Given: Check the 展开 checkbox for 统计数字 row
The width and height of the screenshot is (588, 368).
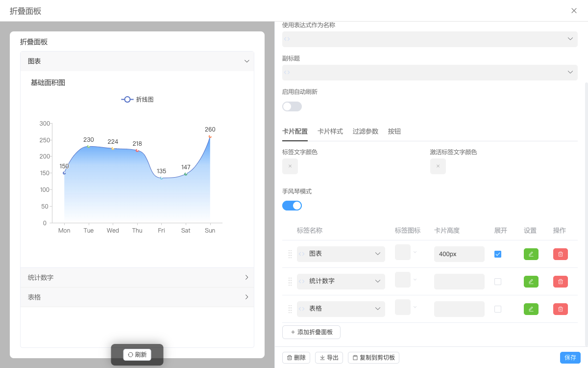Looking at the screenshot, I should tap(498, 281).
